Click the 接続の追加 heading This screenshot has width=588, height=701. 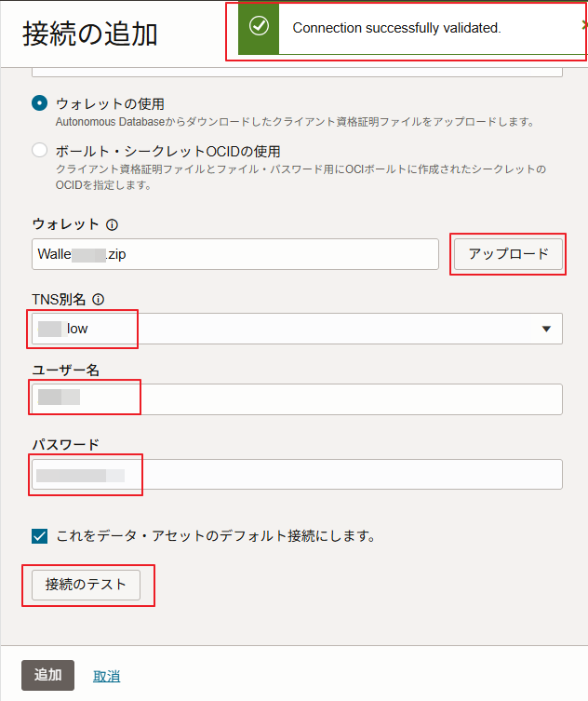pyautogui.click(x=90, y=34)
